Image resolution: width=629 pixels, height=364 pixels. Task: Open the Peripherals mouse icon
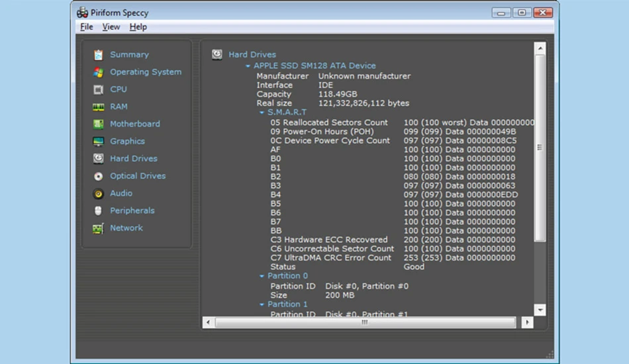[x=98, y=211]
